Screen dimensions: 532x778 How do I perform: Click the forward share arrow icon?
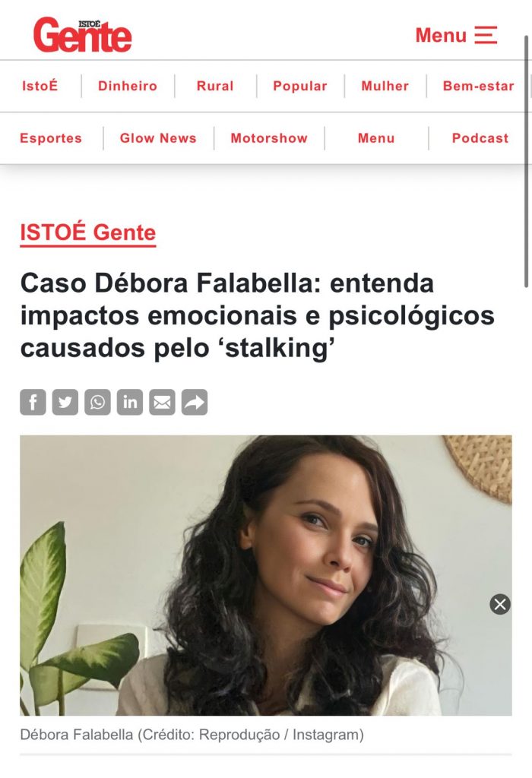tap(195, 402)
